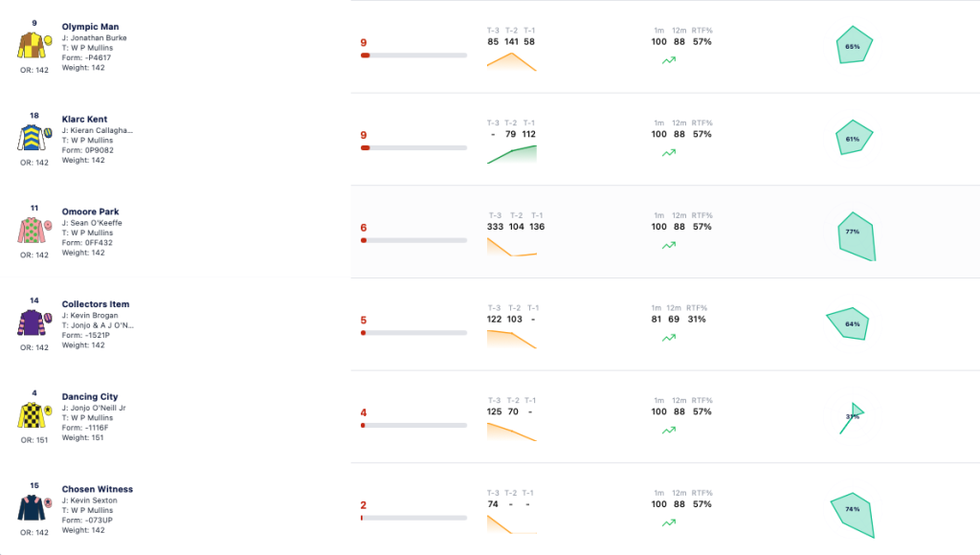Viewport: 980px width, 555px height.
Task: Click Omoore Park's score 6 progress bar
Action: tap(413, 240)
